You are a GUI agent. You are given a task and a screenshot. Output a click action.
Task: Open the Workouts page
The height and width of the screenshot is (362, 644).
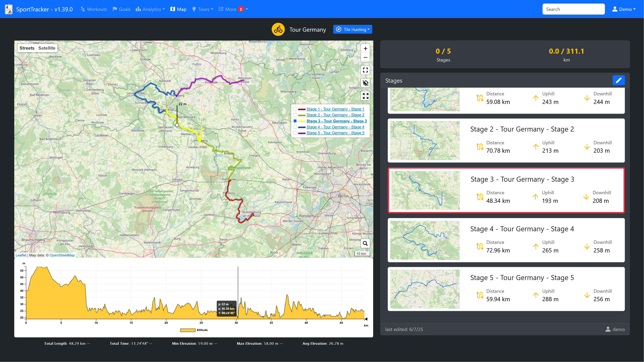point(94,9)
